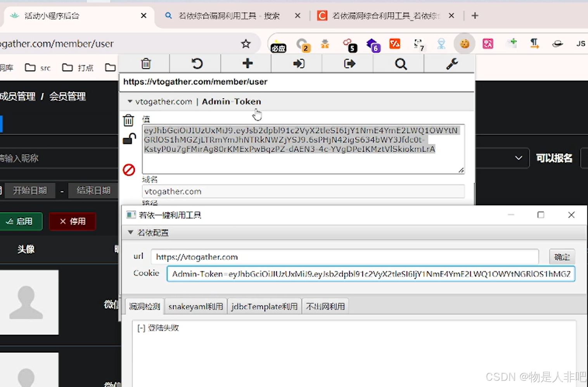The height and width of the screenshot is (387, 588).
Task: Click the cookie value text area
Action: click(x=303, y=149)
